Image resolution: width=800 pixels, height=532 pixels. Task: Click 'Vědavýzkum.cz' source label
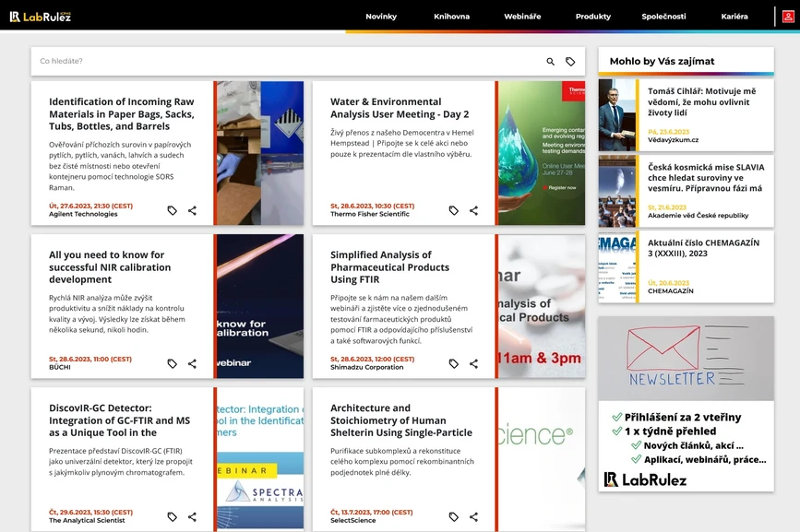[x=674, y=139]
